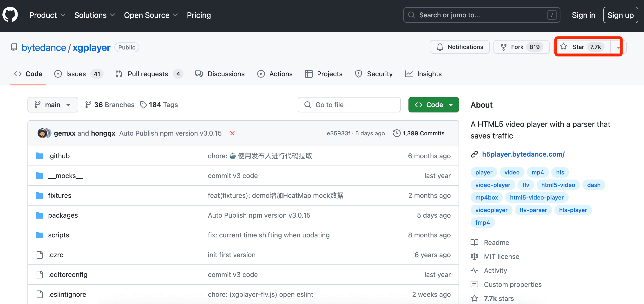Screen dimensions: 644x304
Task: Open commits history clock icon
Action: point(396,133)
